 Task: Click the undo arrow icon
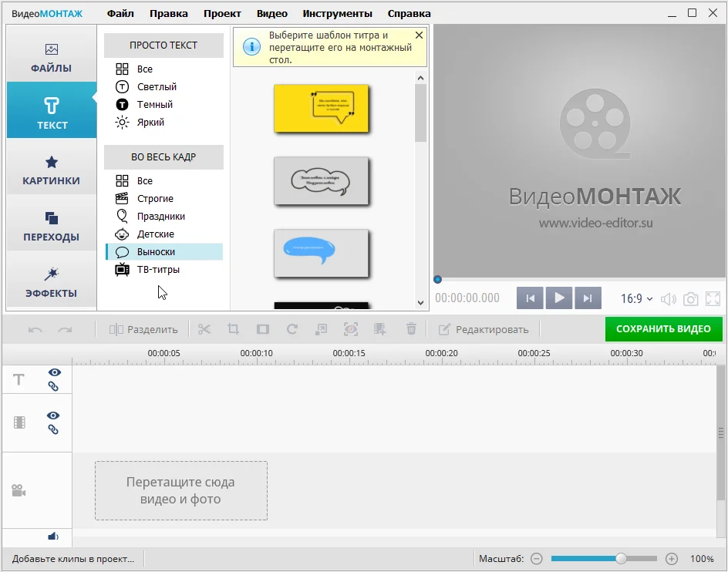click(35, 329)
